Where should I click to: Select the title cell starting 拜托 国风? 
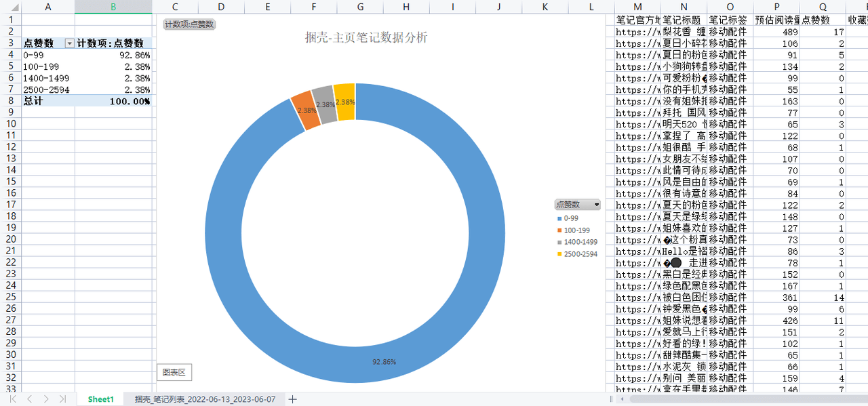pyautogui.click(x=684, y=113)
